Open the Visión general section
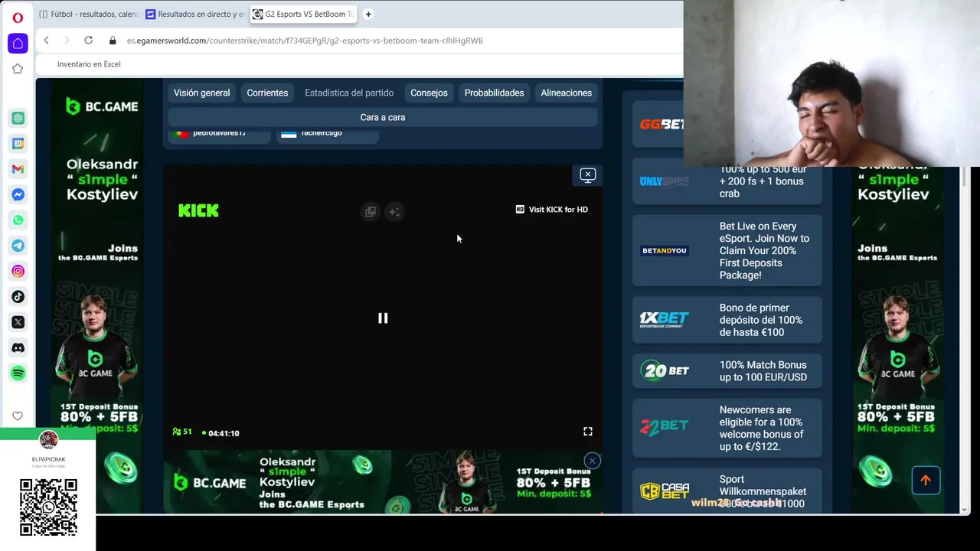 (x=201, y=93)
